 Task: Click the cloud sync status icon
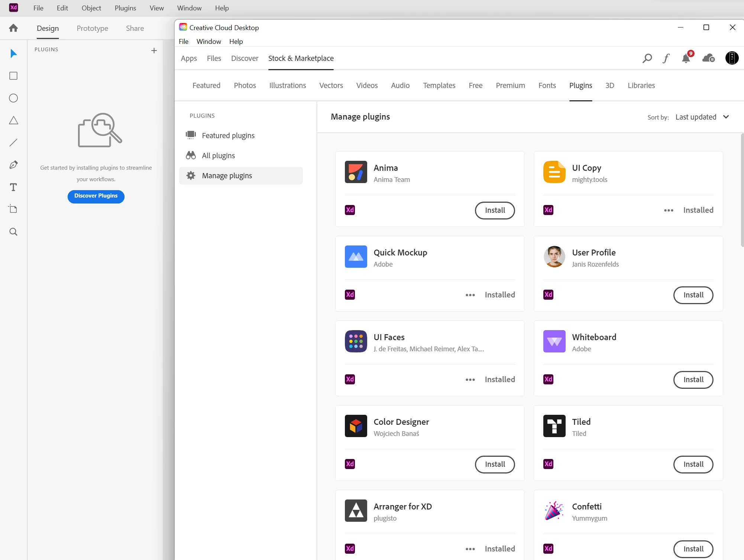pos(708,58)
